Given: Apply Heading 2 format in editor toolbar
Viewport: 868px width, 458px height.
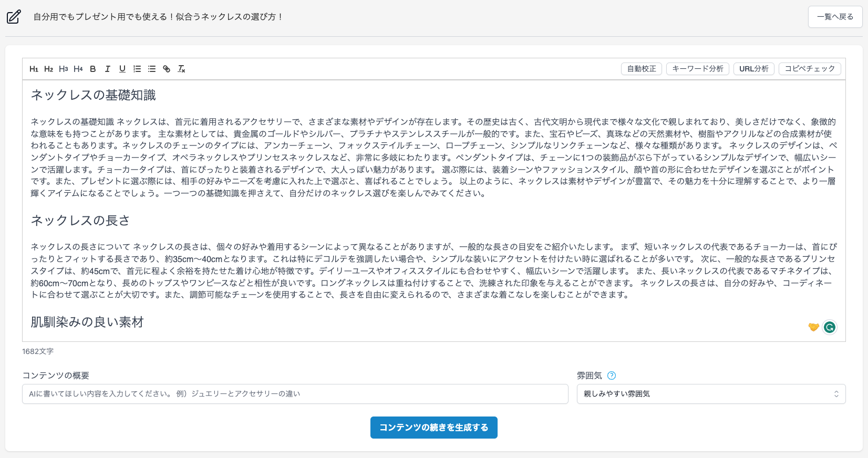Looking at the screenshot, I should click(x=49, y=69).
